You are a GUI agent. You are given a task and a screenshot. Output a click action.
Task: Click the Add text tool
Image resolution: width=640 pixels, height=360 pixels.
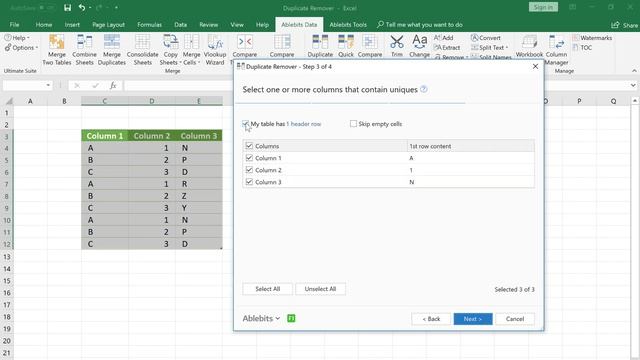(444, 38)
